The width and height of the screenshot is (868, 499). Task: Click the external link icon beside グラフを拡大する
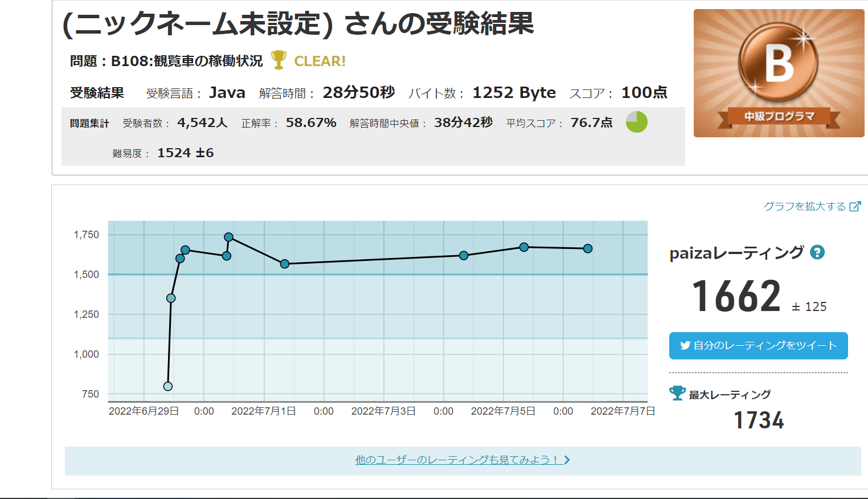[855, 207]
